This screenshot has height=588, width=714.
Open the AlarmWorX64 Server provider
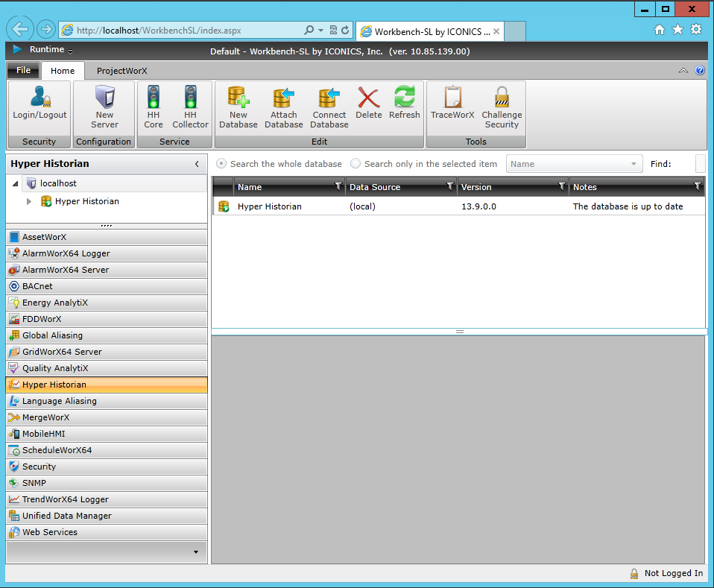coord(66,270)
